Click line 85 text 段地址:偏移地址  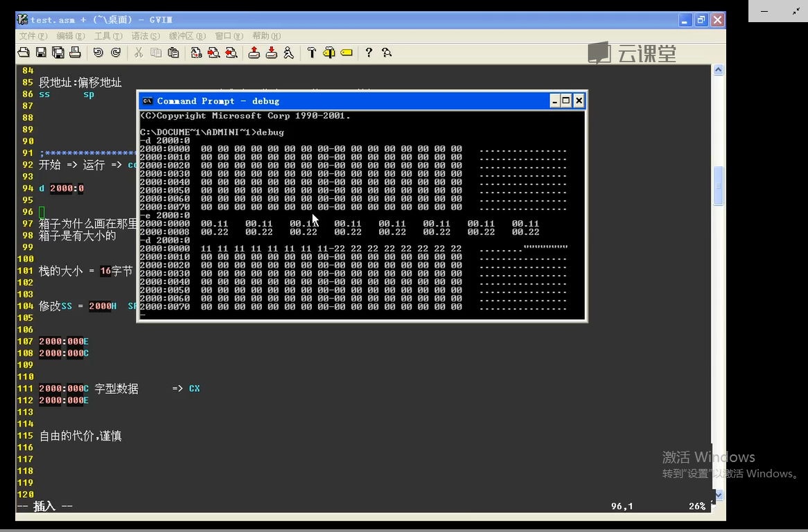point(80,82)
